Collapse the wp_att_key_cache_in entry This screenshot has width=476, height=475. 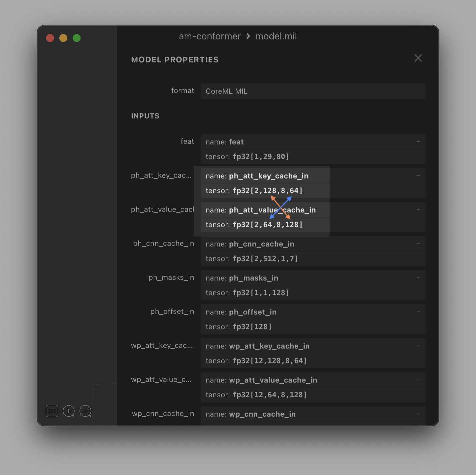418,346
